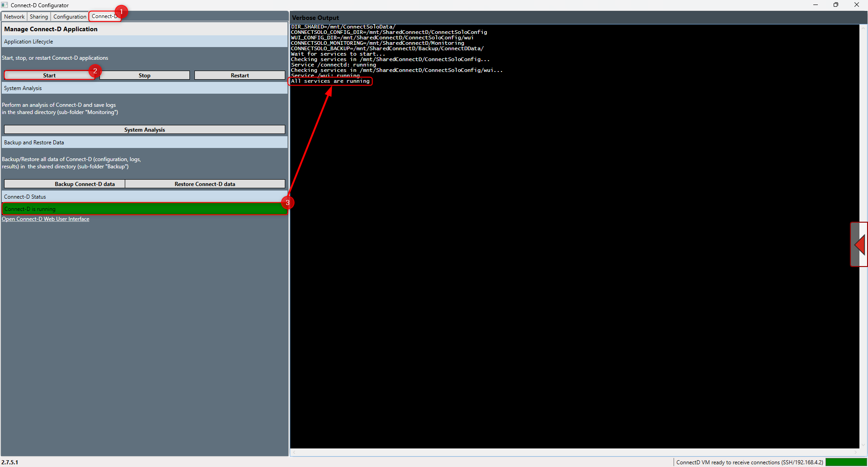Viewport: 868px width, 467px height.
Task: Click Backup Connect-D data
Action: pos(65,184)
